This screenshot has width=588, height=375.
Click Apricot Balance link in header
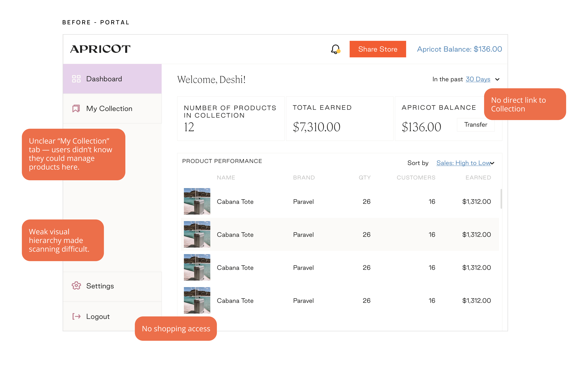coord(459,49)
